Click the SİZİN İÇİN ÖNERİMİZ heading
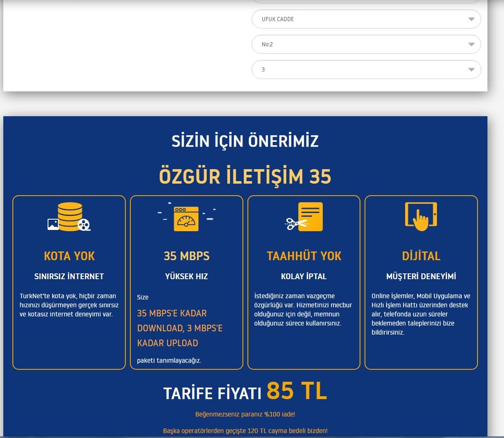The height and width of the screenshot is (438, 504). [245, 141]
